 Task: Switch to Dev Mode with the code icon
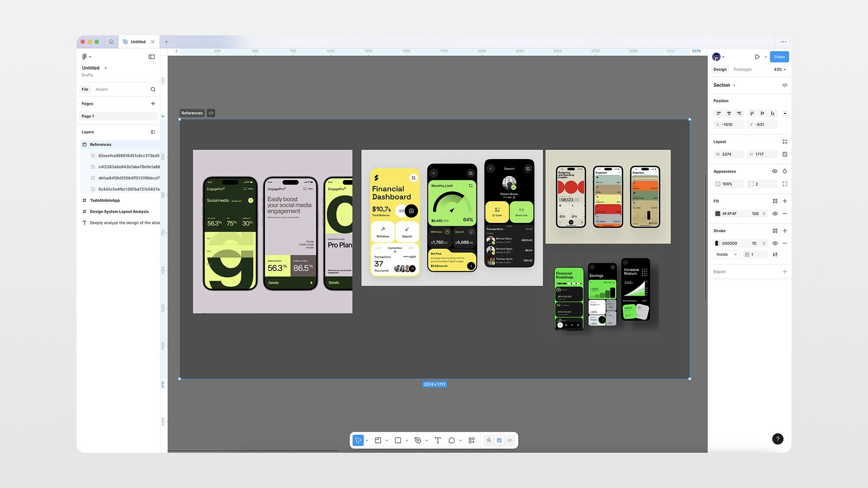click(x=510, y=440)
